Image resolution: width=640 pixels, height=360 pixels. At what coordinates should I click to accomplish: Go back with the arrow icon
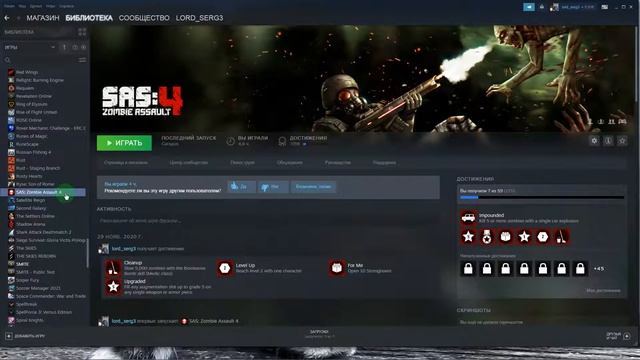click(7, 18)
